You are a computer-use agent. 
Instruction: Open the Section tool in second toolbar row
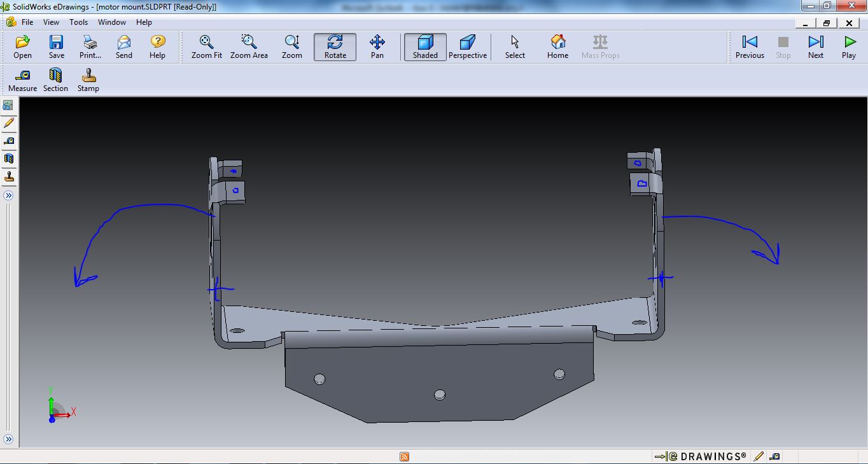point(55,80)
